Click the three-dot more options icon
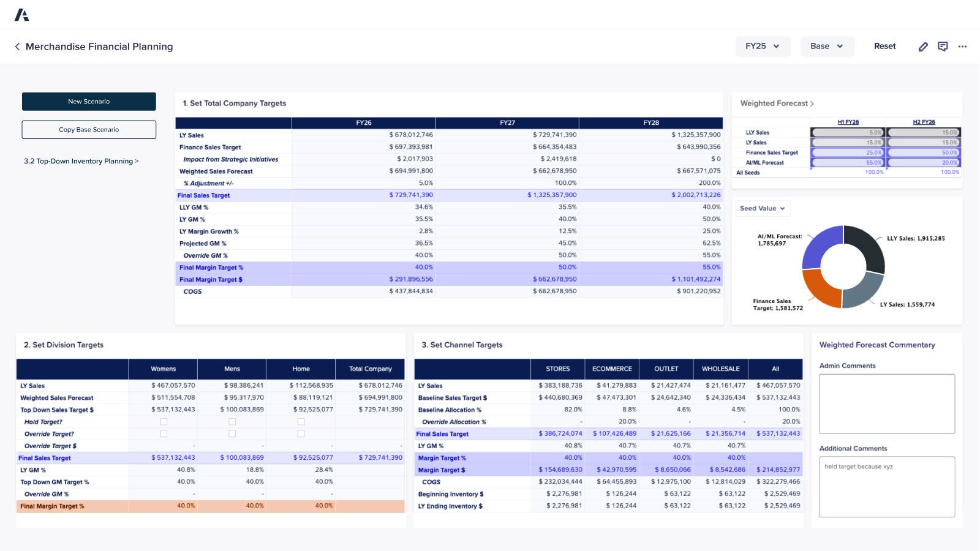 tap(962, 46)
